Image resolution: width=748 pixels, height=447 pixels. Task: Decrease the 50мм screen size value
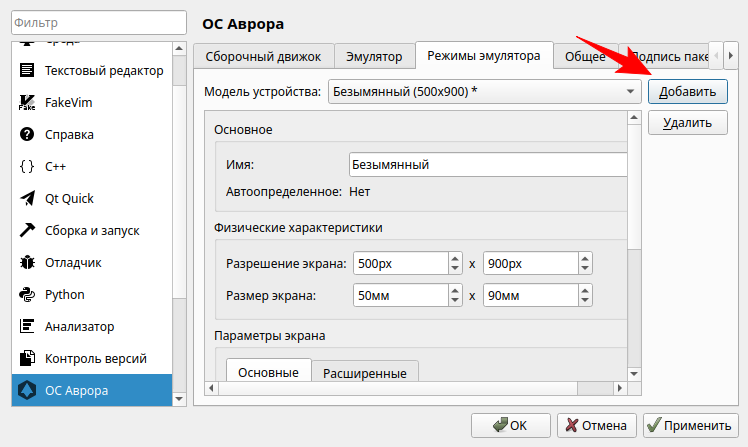[x=455, y=301]
